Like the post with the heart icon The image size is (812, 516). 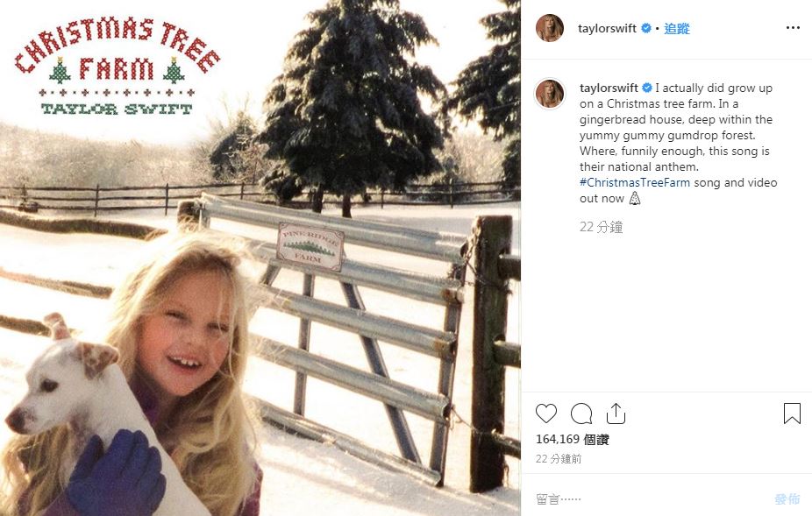545,414
